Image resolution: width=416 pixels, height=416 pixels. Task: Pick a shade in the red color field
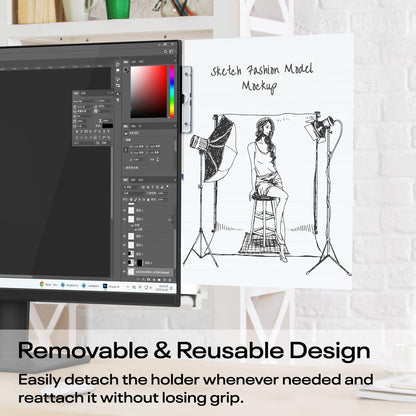[149, 91]
